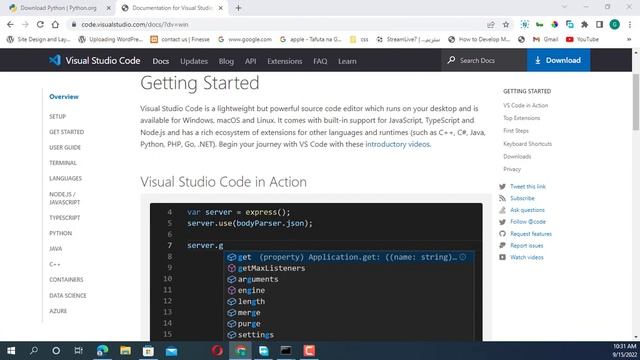Screen dimensions: 640x360
Task: Open the Mail app on the taskbar
Action: click(171, 351)
